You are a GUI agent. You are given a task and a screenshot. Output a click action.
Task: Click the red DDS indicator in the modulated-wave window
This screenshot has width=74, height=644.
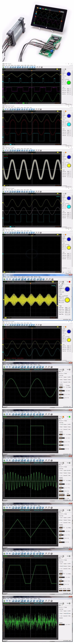tap(69, 282)
